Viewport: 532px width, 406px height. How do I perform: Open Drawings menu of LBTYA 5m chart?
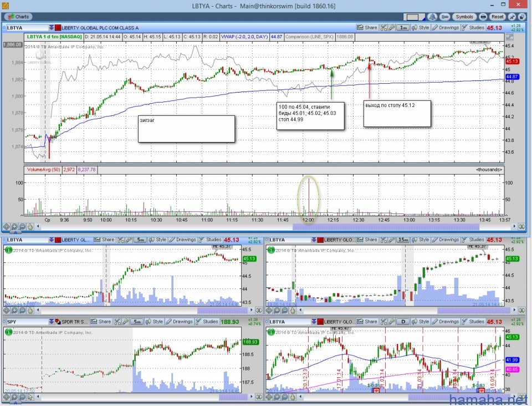[x=182, y=240]
